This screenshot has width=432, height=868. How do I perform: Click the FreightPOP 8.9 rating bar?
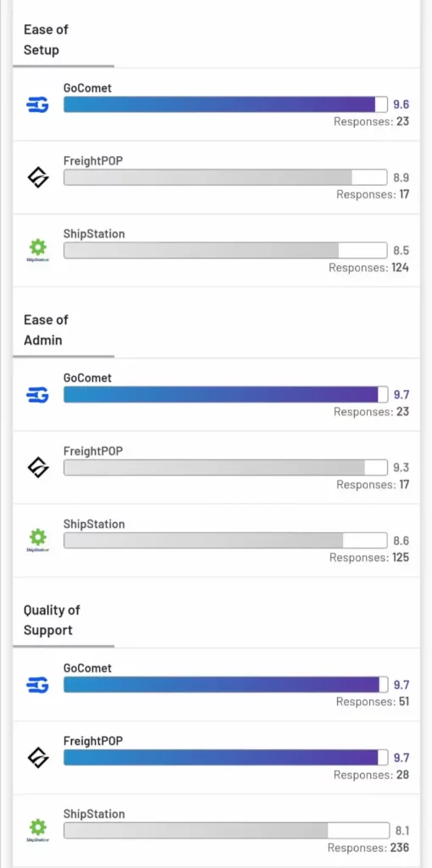click(x=225, y=178)
